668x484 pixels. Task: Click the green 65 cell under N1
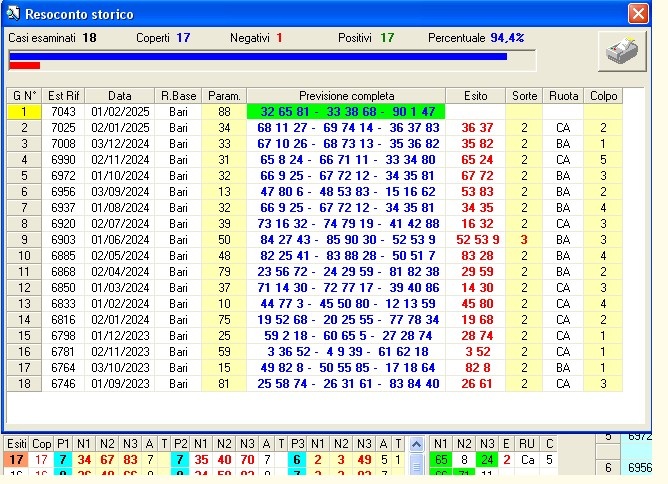pos(440,460)
